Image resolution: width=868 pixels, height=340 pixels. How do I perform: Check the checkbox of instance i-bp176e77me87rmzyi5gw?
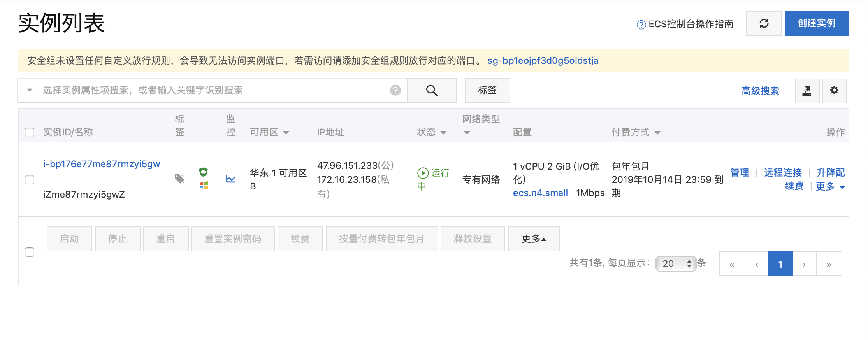(30, 180)
